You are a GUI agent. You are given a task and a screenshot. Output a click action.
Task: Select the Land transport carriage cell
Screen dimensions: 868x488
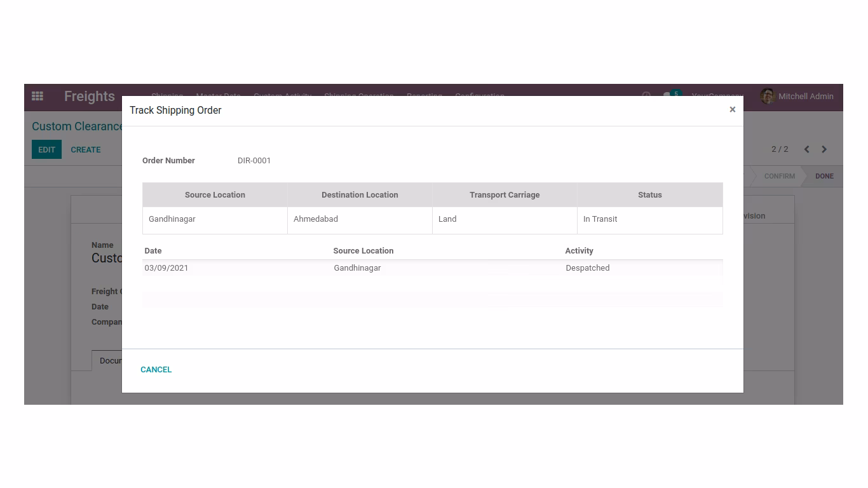[505, 219]
